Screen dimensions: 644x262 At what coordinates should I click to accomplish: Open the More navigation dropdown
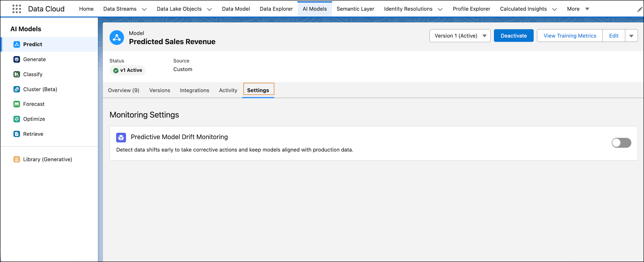578,9
